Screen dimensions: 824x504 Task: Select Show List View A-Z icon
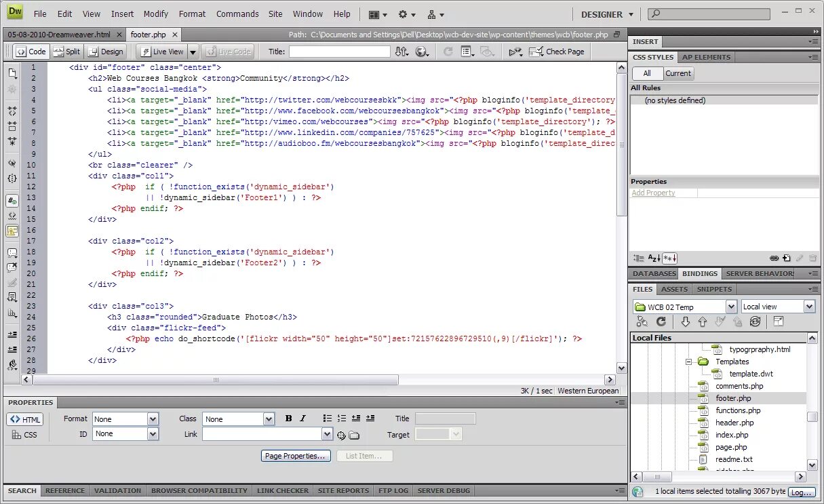point(654,258)
